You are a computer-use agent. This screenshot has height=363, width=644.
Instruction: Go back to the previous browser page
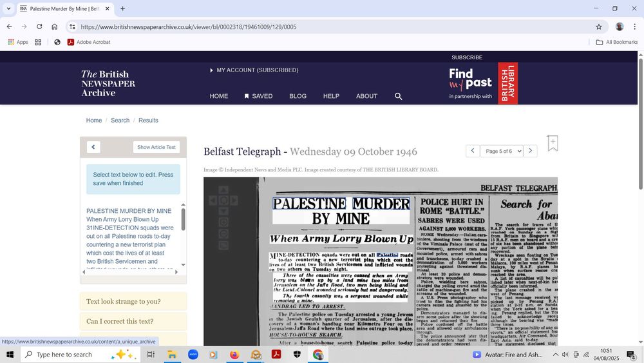point(9,26)
